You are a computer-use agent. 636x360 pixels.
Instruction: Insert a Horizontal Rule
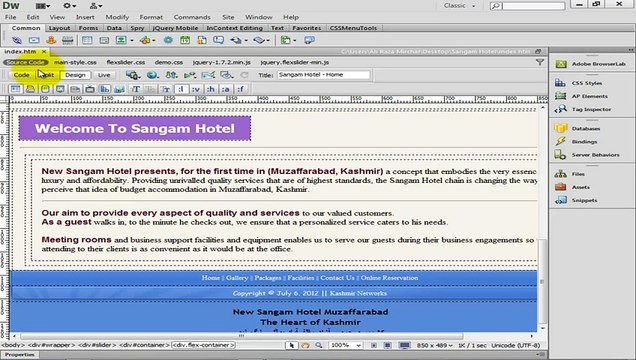click(67, 40)
